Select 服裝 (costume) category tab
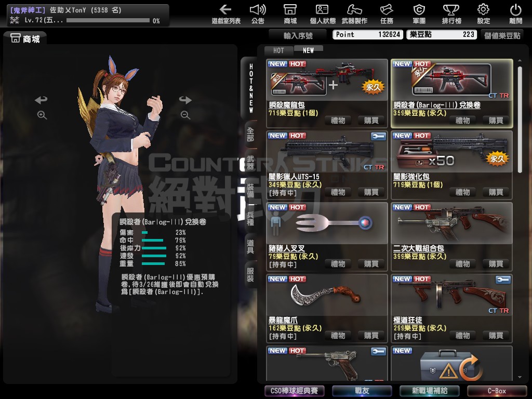Screen dimensions: 532x399 point(250,275)
